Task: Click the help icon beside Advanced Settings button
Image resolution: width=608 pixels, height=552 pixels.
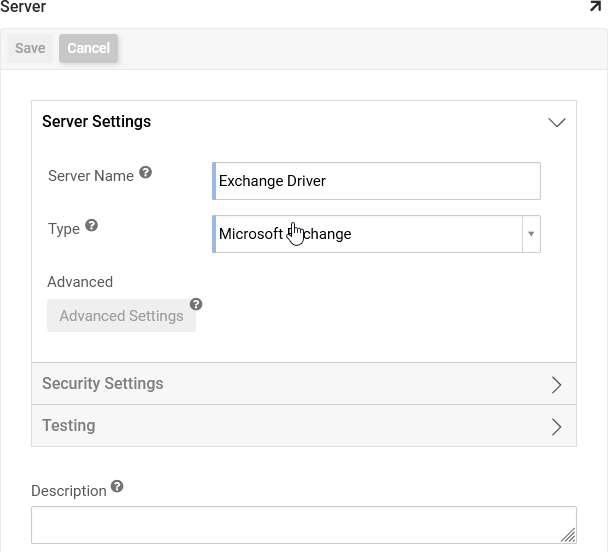Action: tap(196, 304)
